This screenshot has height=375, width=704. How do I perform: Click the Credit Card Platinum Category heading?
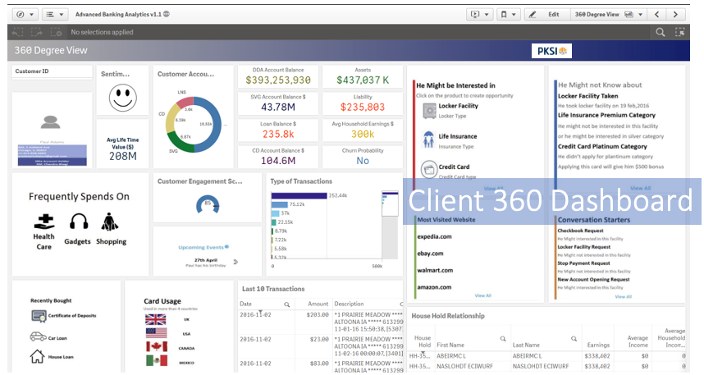coord(602,146)
